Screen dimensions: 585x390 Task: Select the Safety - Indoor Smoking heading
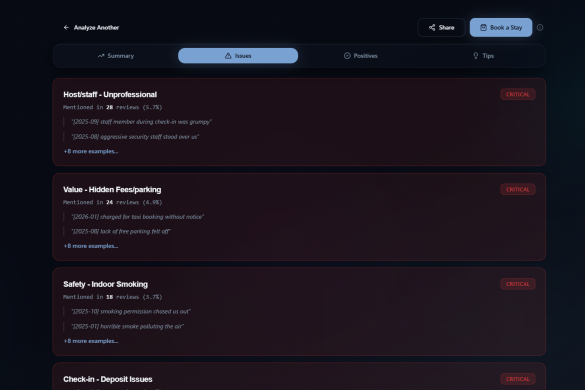tap(105, 284)
